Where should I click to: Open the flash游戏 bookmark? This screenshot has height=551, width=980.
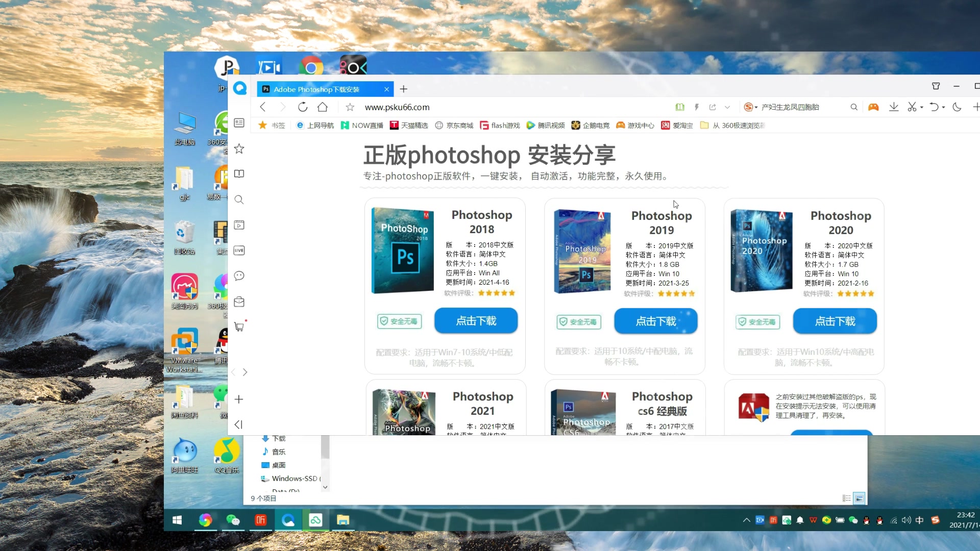point(500,126)
